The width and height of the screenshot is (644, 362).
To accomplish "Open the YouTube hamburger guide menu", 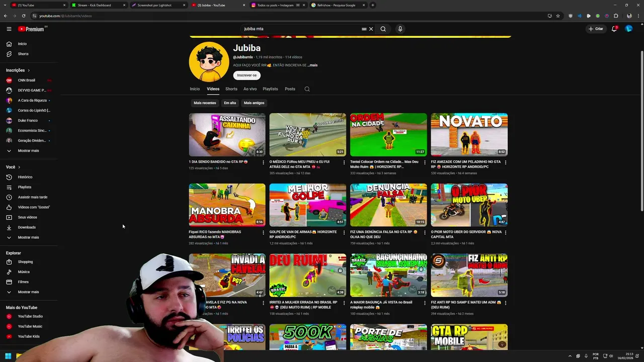I will (9, 29).
